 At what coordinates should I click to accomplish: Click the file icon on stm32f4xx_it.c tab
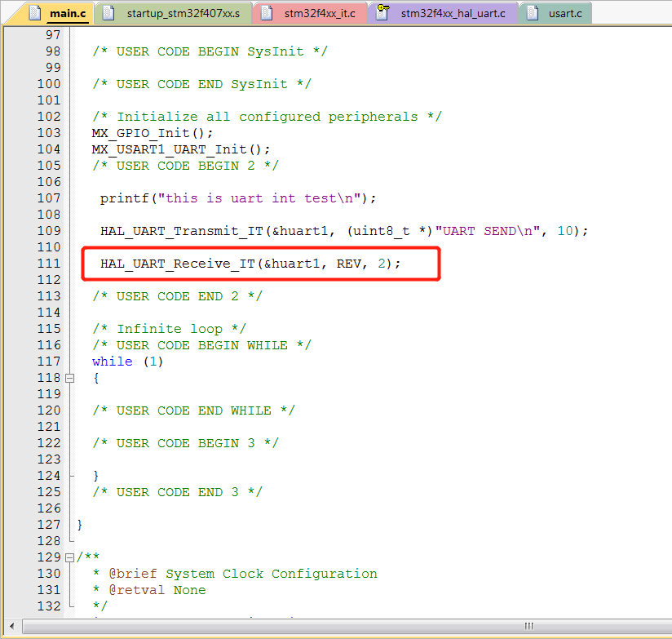[267, 13]
